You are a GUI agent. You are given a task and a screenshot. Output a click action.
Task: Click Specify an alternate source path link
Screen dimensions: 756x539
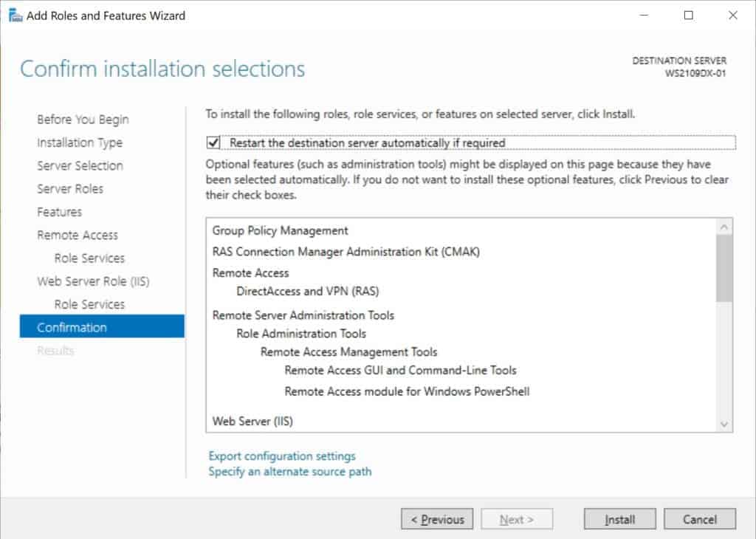[x=289, y=471]
